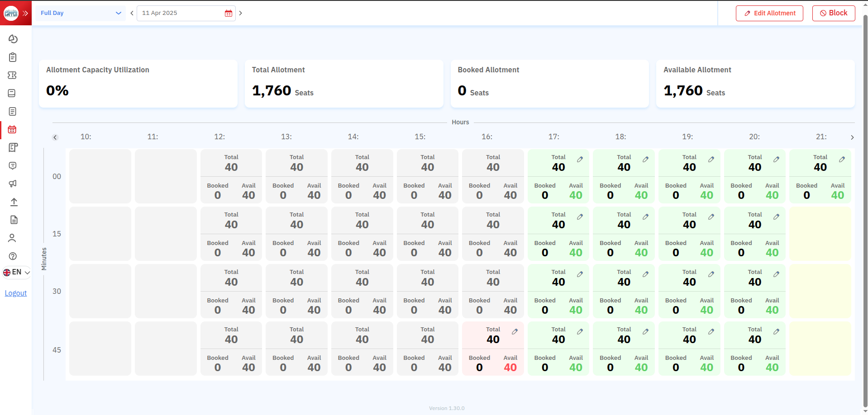This screenshot has height=415, width=868.
Task: Open the help question mark icon
Action: pyautogui.click(x=13, y=256)
